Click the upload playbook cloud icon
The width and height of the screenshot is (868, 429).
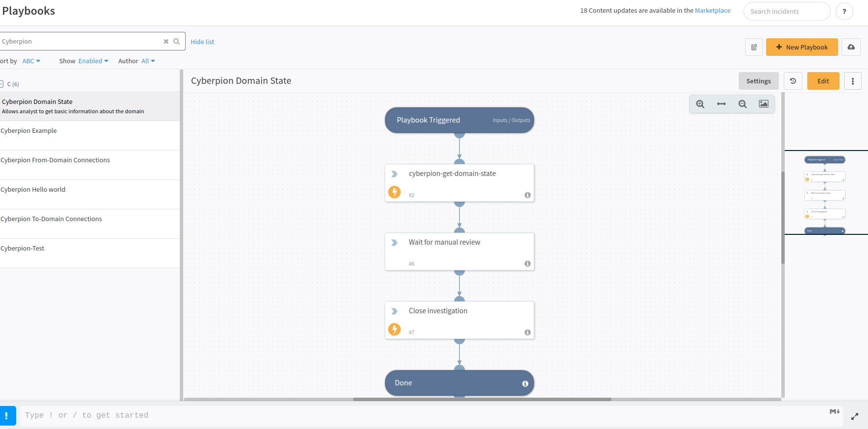point(851,47)
